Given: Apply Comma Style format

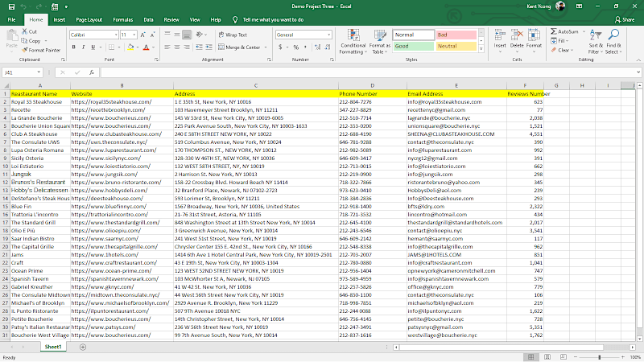Looking at the screenshot, I should click(305, 47).
